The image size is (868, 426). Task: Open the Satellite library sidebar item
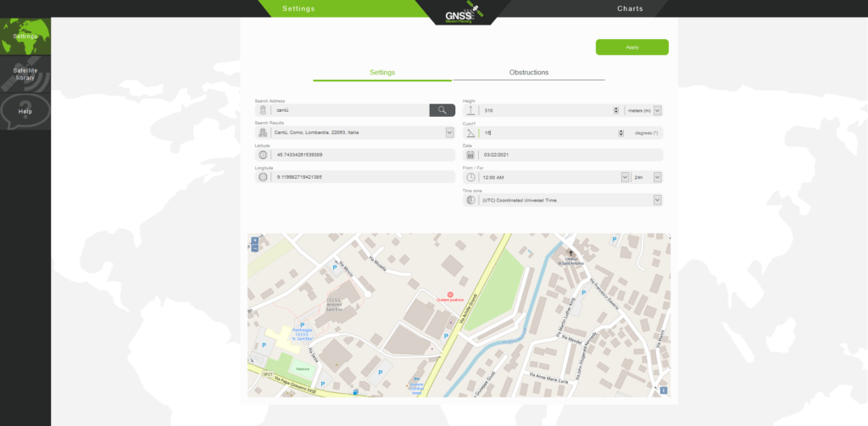(x=25, y=74)
